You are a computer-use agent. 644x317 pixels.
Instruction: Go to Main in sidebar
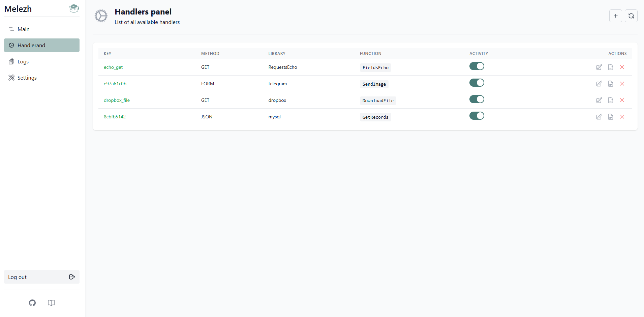click(42, 29)
